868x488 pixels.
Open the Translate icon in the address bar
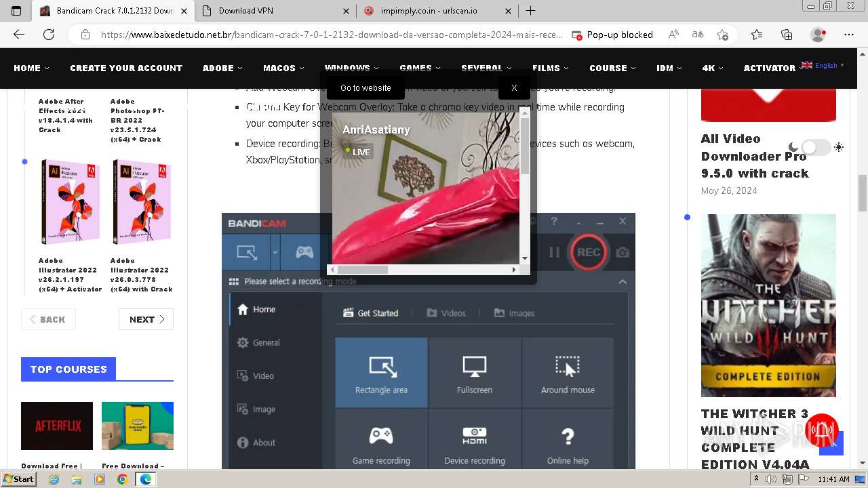coord(698,35)
